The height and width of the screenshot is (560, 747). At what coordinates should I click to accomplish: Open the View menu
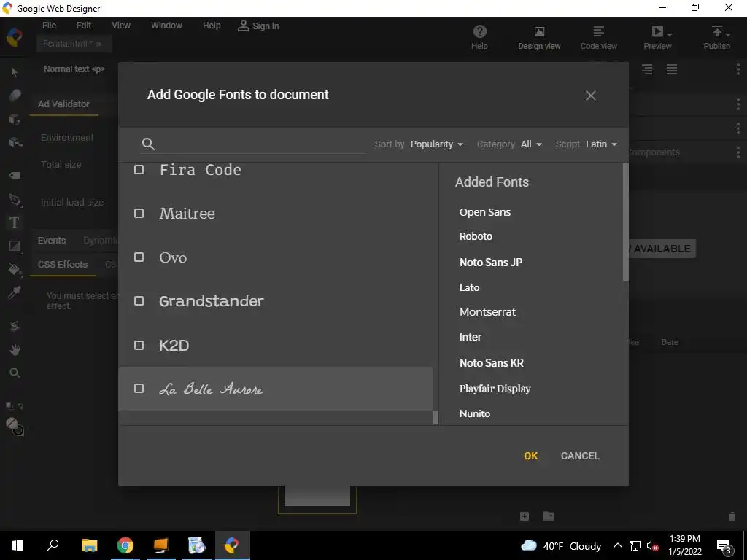click(121, 26)
